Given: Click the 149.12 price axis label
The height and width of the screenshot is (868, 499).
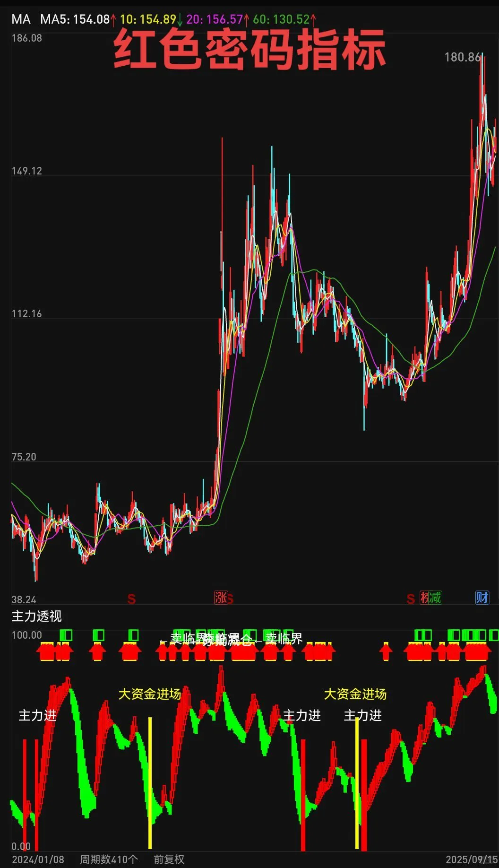Looking at the screenshot, I should (26, 171).
